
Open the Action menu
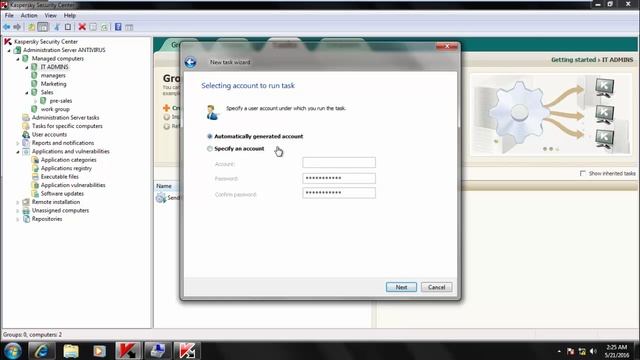point(29,16)
